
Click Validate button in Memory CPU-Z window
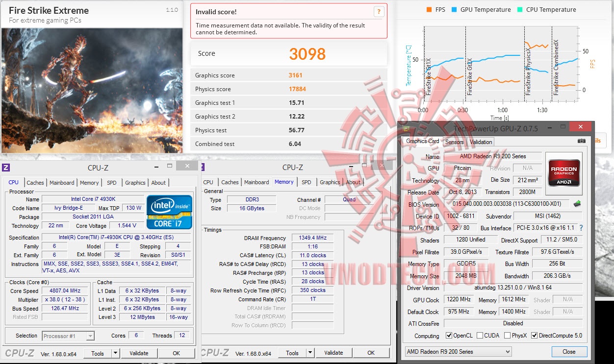coord(333,353)
